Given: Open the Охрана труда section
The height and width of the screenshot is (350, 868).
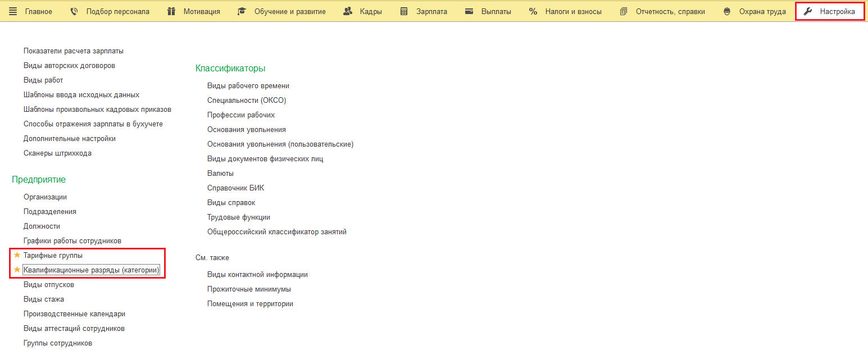Looking at the screenshot, I should click(761, 11).
